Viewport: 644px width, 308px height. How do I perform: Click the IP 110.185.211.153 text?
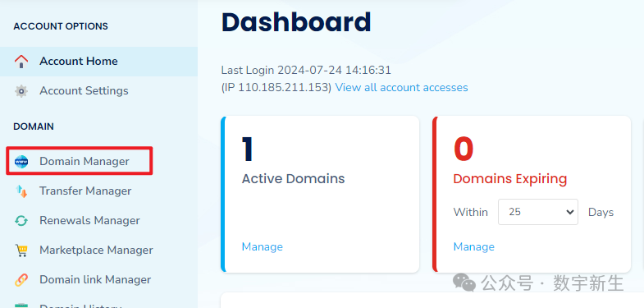pyautogui.click(x=276, y=88)
